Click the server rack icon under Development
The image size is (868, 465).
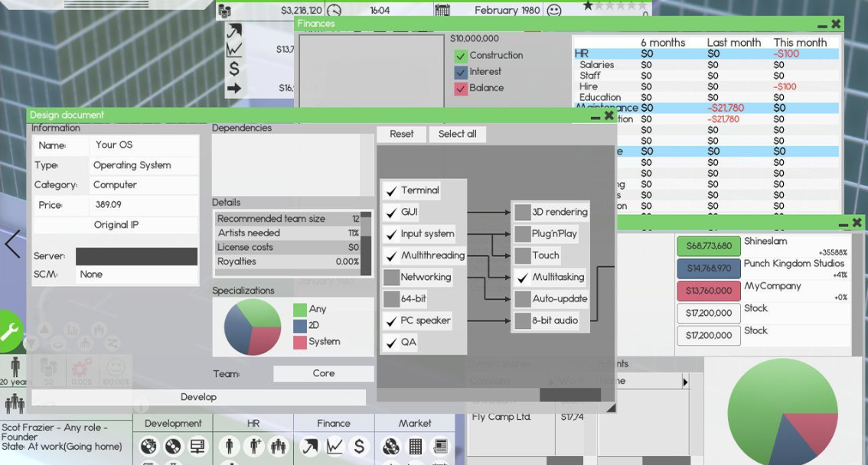(x=197, y=446)
